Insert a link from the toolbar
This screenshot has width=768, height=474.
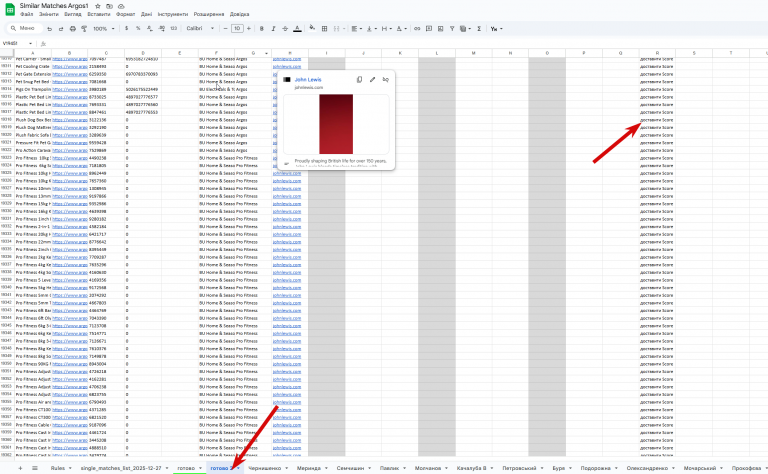pyautogui.click(x=417, y=28)
